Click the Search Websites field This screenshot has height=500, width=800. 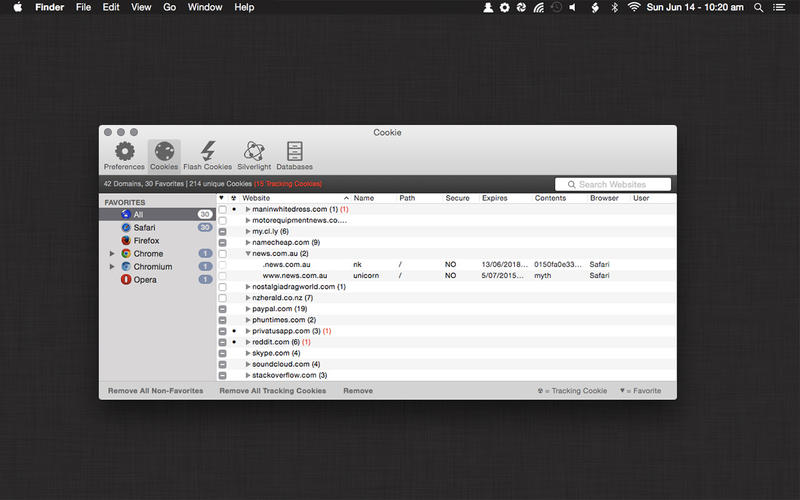(612, 184)
